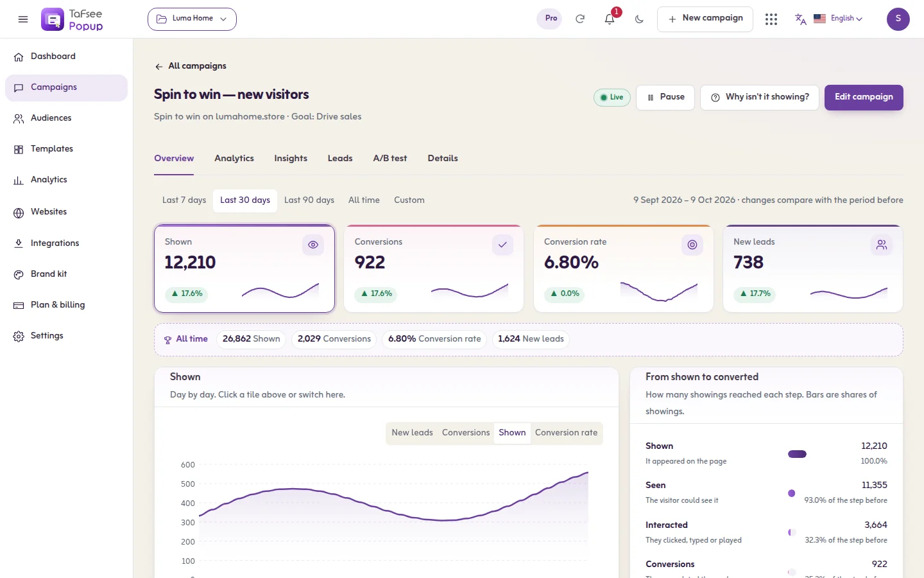Open the Details tab
This screenshot has height=578, width=924.
(443, 159)
